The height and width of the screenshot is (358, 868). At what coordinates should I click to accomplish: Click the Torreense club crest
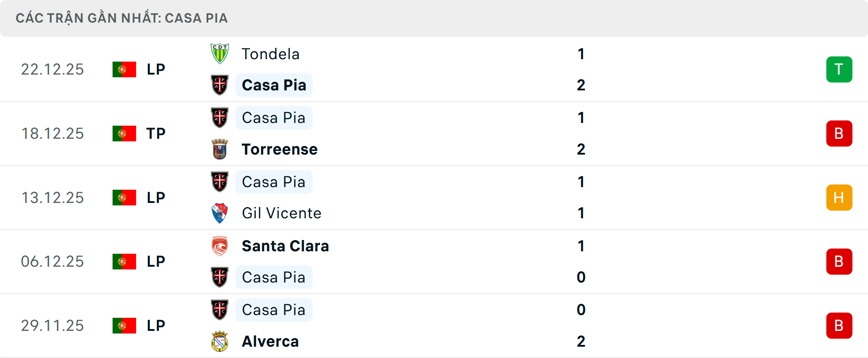pos(220,149)
